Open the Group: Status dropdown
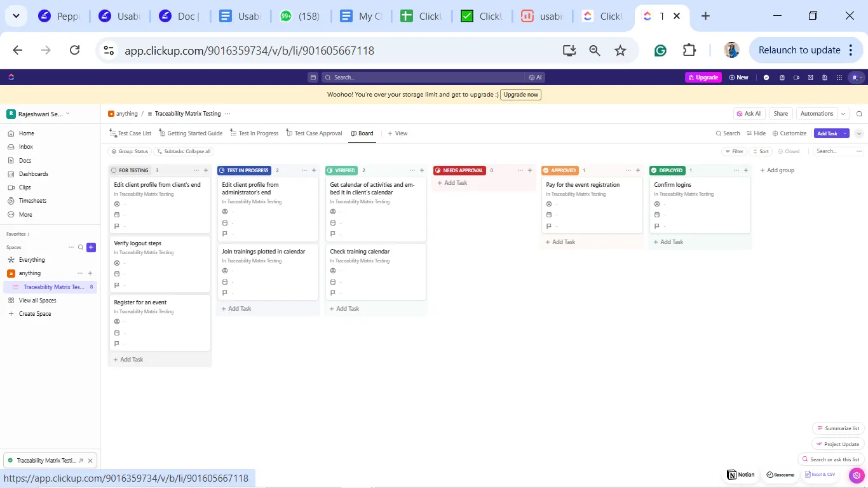The image size is (868, 488). [129, 151]
